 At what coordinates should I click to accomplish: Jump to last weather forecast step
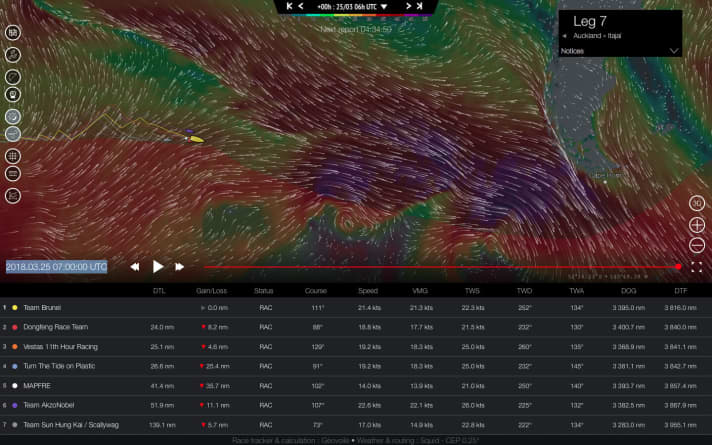(x=420, y=6)
